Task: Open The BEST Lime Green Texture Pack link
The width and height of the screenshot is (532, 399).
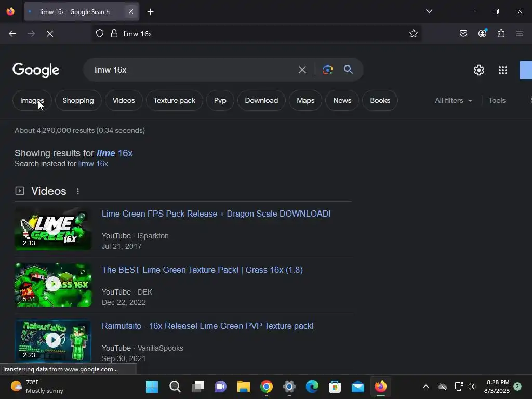Action: 202,270
